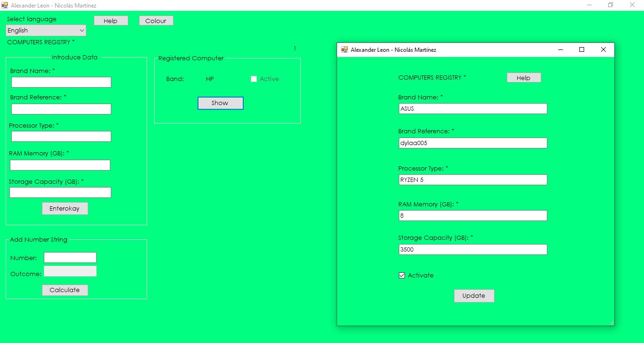This screenshot has width=644, height=343.
Task: Click the Brand Name input on the main form
Action: pyautogui.click(x=61, y=82)
